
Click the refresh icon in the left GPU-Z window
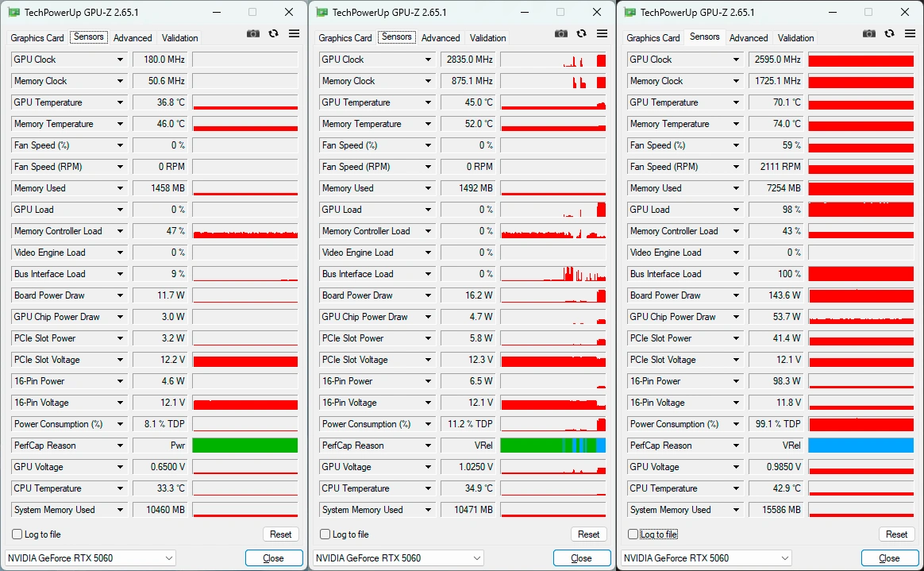click(273, 33)
